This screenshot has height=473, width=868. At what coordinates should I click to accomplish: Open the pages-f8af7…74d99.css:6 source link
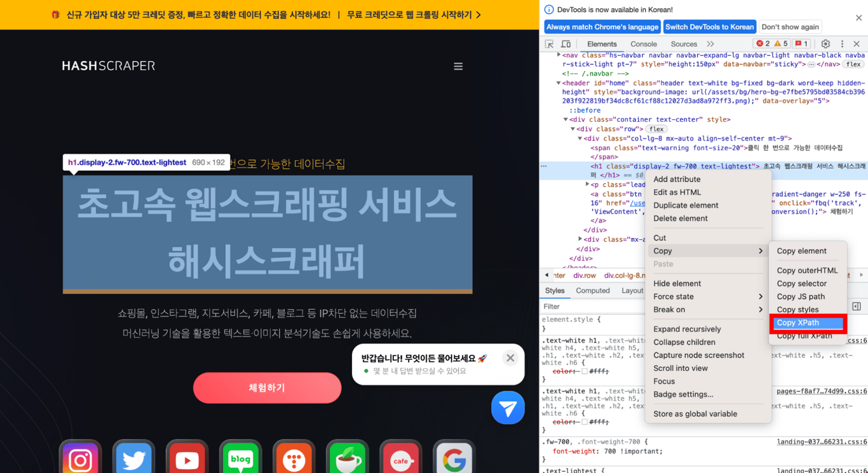[x=822, y=392]
